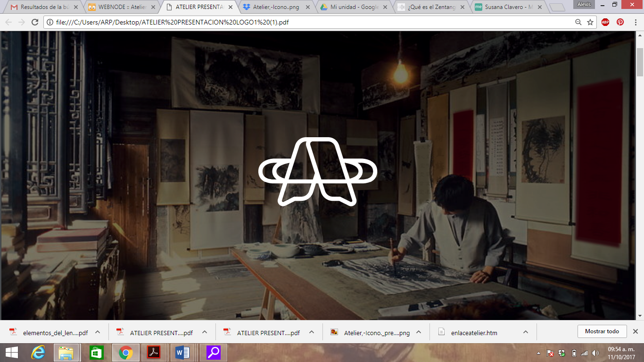Image resolution: width=644 pixels, height=362 pixels.
Task: Open File Explorer from the taskbar
Action: pos(66,353)
